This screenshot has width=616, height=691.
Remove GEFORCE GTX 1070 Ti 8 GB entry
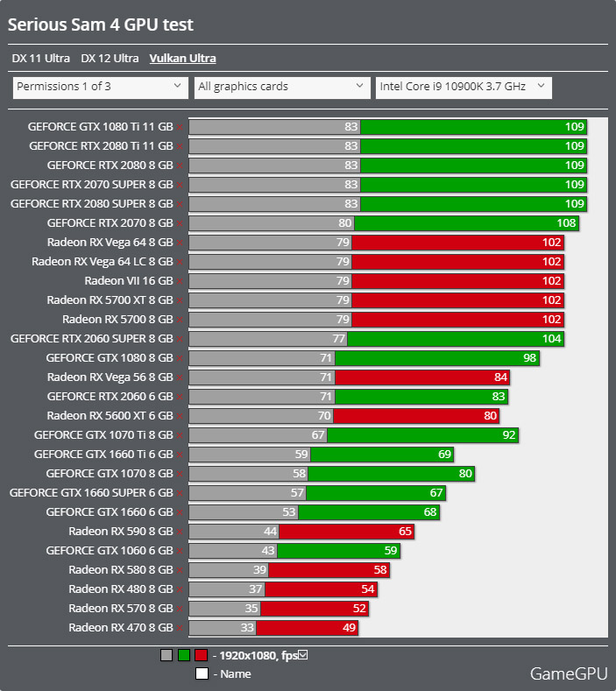180,435
